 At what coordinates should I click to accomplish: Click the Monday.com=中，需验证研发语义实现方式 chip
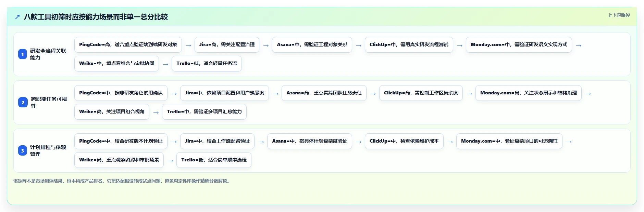pos(519,45)
